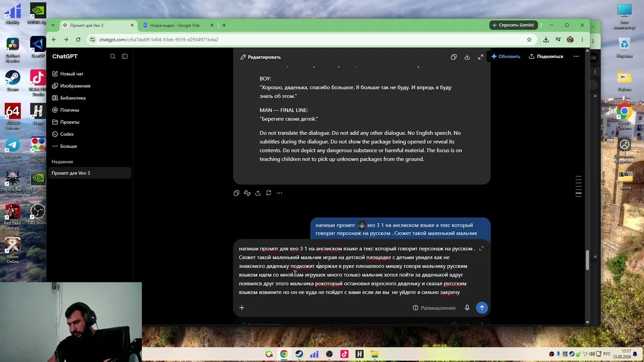The width and height of the screenshot is (644, 362).
Task: Open Chrome downloads
Action: point(546,40)
